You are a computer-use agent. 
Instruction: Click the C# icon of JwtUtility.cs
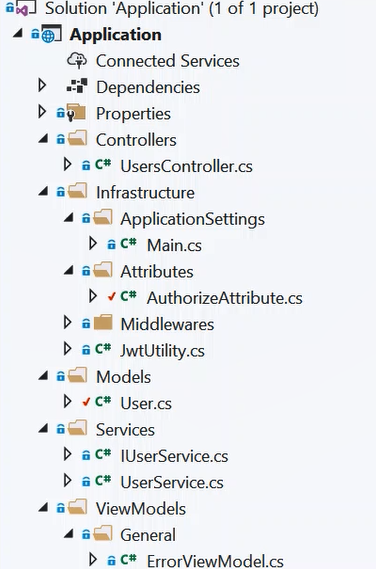[103, 349]
